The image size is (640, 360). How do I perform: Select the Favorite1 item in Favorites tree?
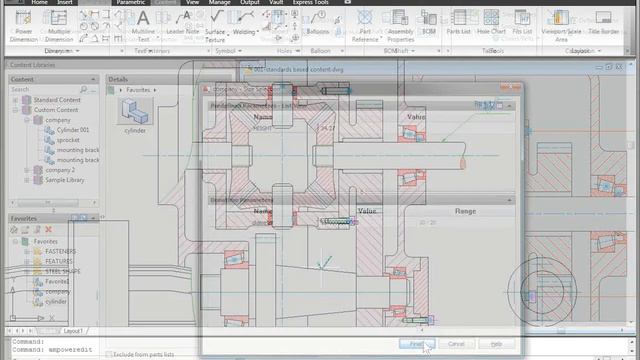[x=57, y=281]
